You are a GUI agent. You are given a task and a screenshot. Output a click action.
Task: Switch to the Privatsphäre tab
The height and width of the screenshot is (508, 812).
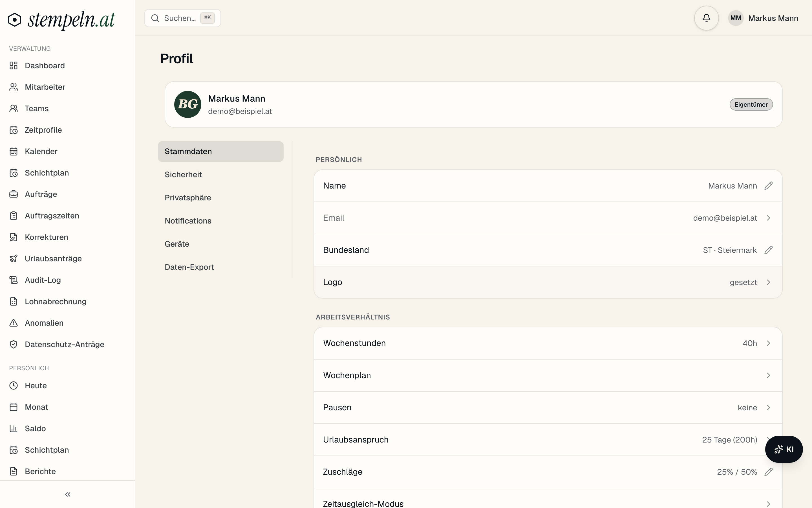pyautogui.click(x=220, y=198)
